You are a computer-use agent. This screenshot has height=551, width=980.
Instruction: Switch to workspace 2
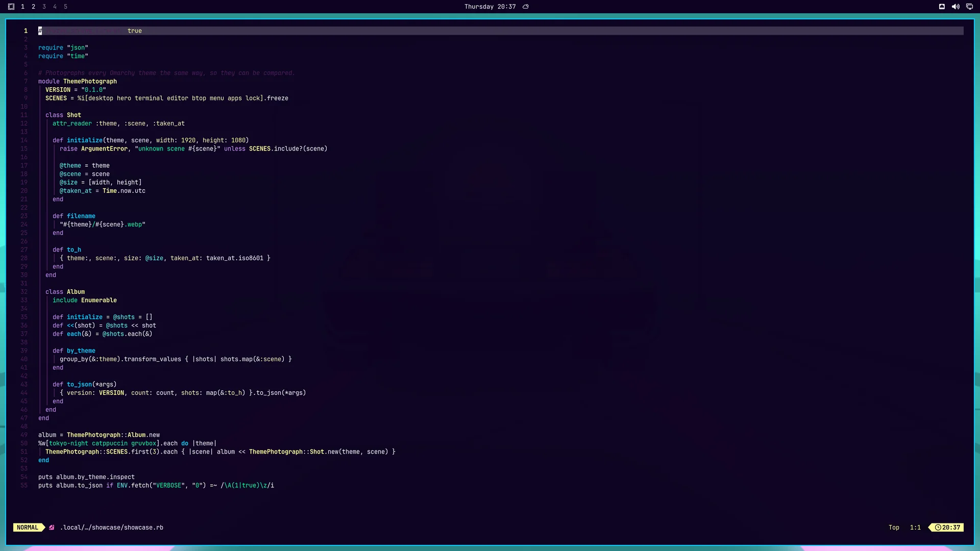pos(34,7)
